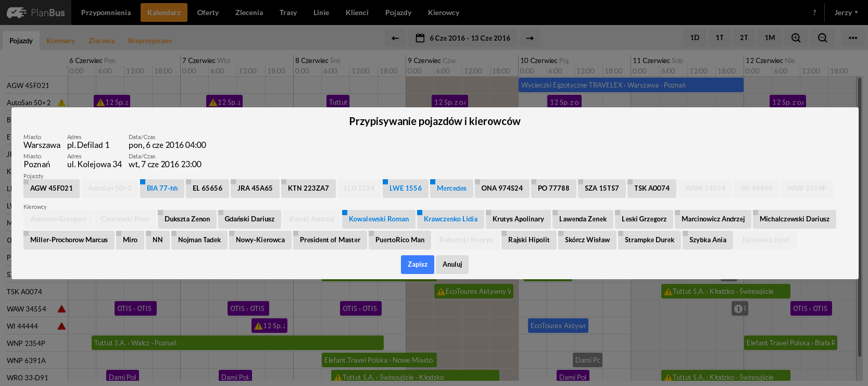Screen dimensions: 868x386
Task: Toggle vehicle EL 65656
Action: point(207,189)
